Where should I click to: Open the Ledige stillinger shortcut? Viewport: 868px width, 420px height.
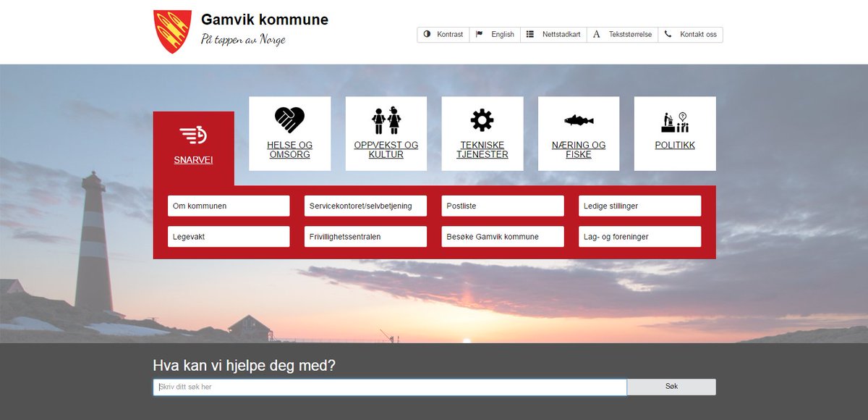tap(639, 206)
